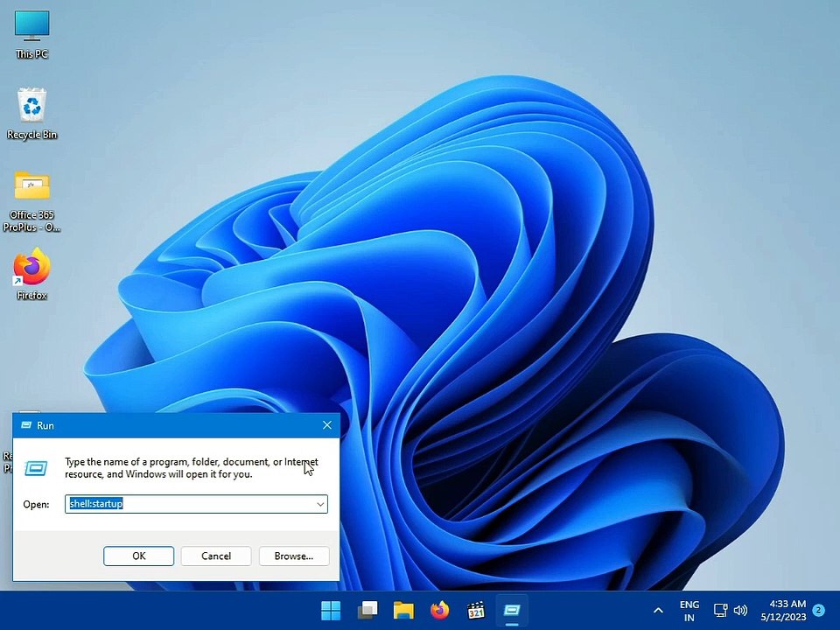Show hidden icons in system tray
Viewport: 840px width, 630px height.
658,610
